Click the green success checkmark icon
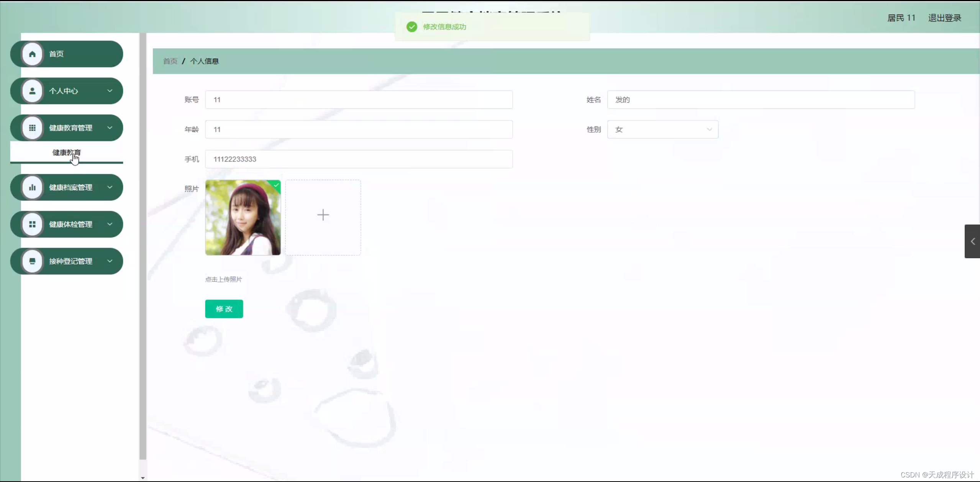980x482 pixels. (411, 27)
